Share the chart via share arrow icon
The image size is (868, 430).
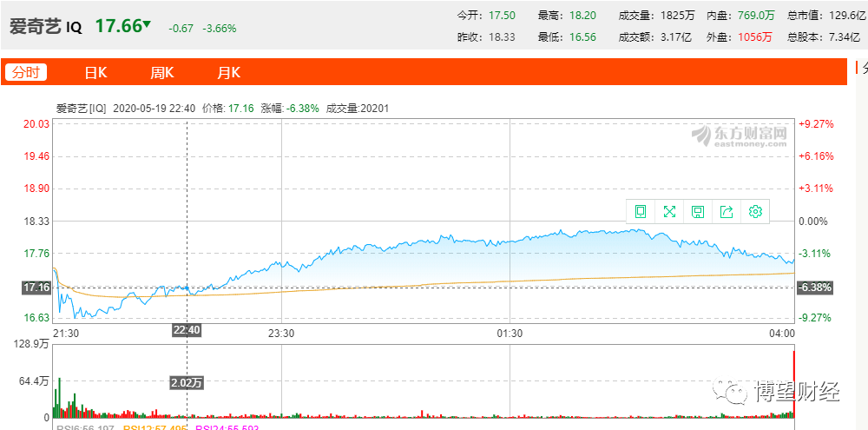(x=727, y=211)
